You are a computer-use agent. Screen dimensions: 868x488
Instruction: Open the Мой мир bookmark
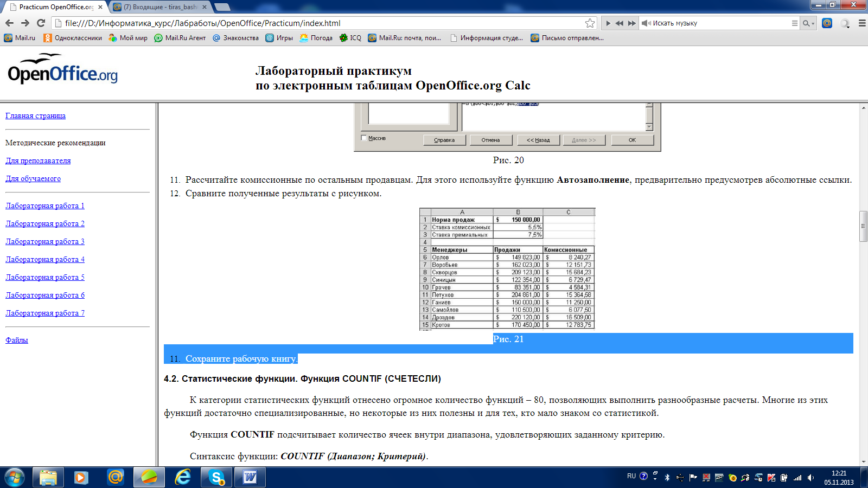(x=128, y=38)
